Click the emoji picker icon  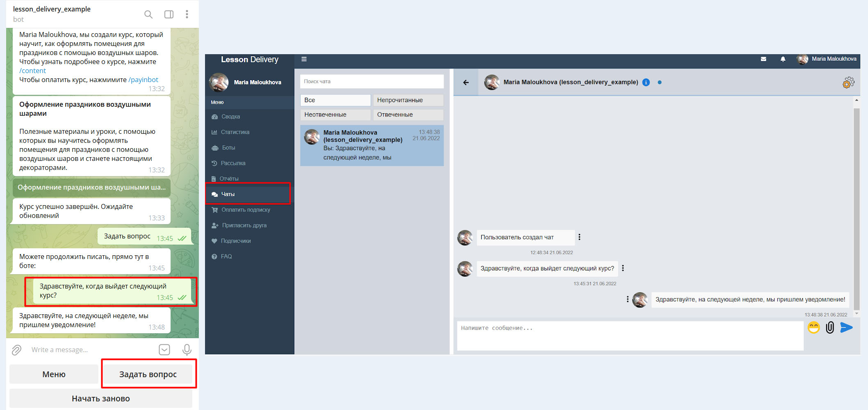(813, 328)
